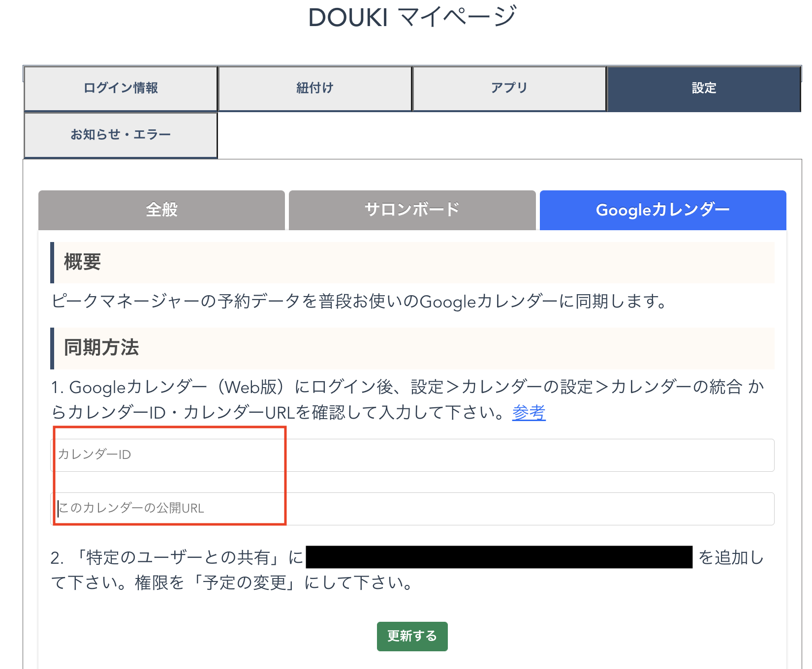
Task: Select the Googleカレンダー sub-tab
Action: click(663, 210)
